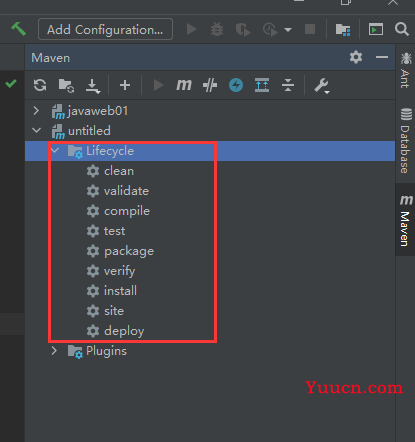
Task: Expand the Plugins folder
Action: [x=54, y=351]
